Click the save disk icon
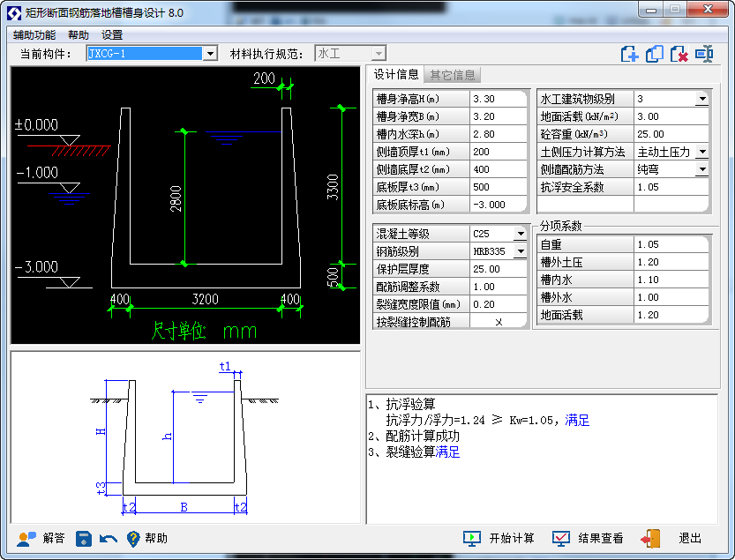Image resolution: width=735 pixels, height=560 pixels. coord(84,539)
